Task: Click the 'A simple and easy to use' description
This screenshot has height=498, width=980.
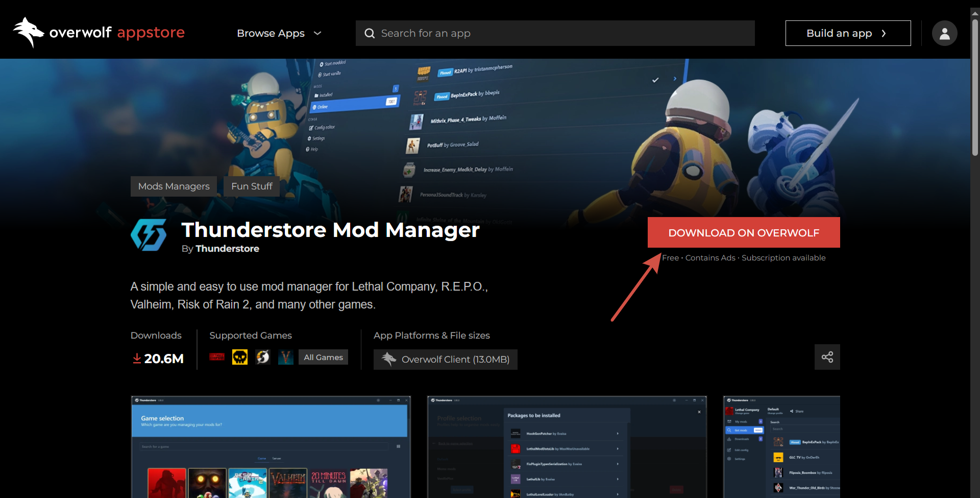Action: 309,295
